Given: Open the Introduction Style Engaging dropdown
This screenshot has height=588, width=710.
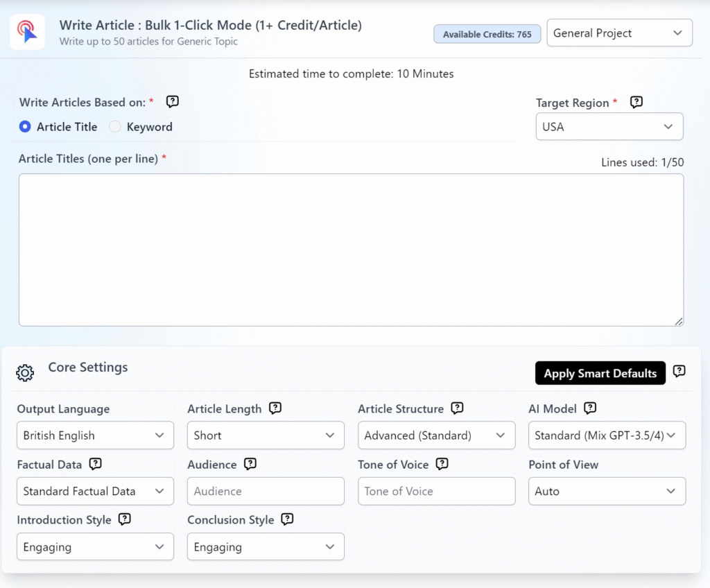Looking at the screenshot, I should (95, 547).
